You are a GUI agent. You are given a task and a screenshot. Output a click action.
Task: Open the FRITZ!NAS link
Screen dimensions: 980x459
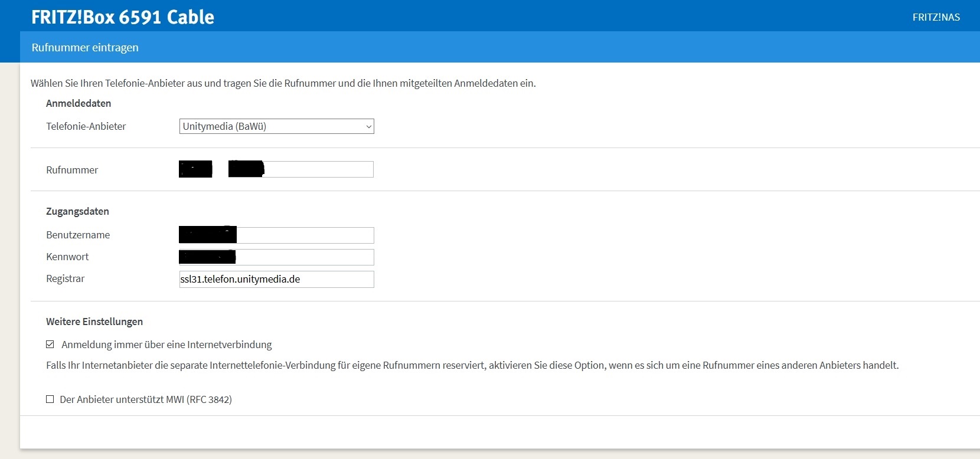pyautogui.click(x=936, y=17)
